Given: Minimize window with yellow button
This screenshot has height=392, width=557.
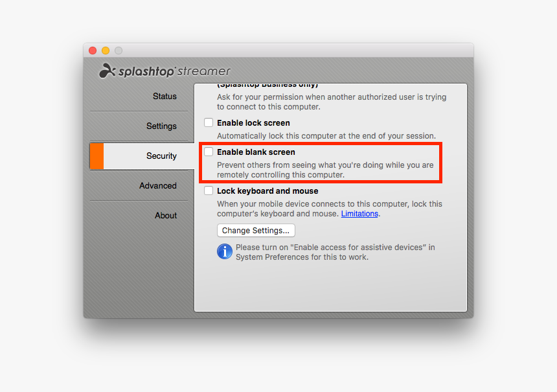Looking at the screenshot, I should pos(106,51).
